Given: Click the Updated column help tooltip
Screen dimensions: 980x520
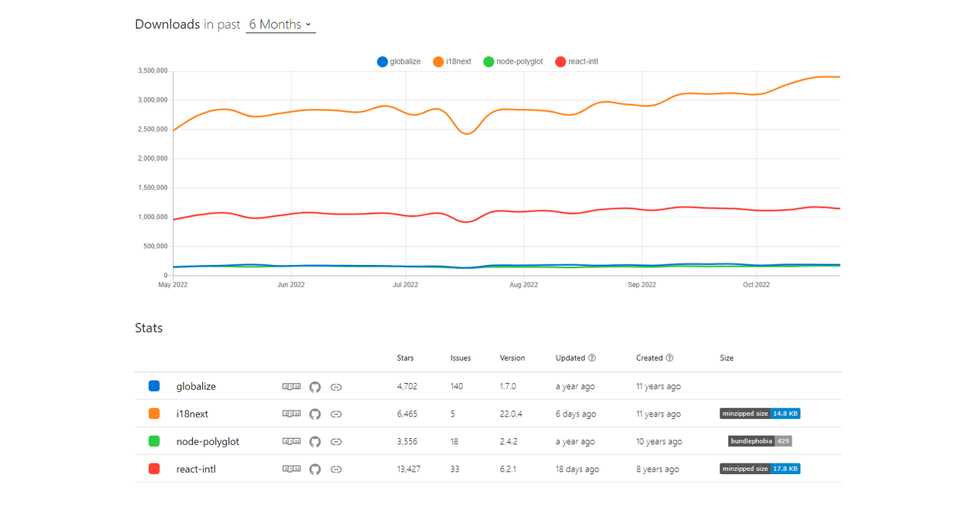Looking at the screenshot, I should click(x=590, y=358).
